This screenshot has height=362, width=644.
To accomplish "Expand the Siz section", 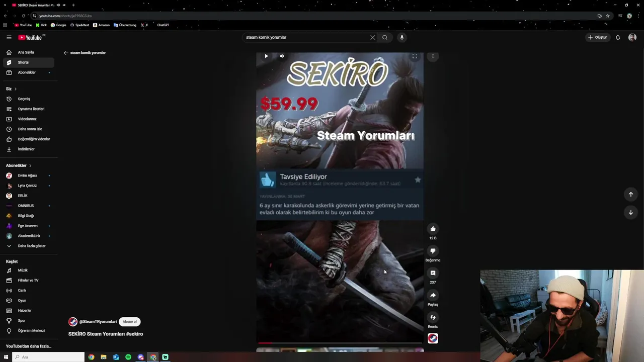I will 11,89.
